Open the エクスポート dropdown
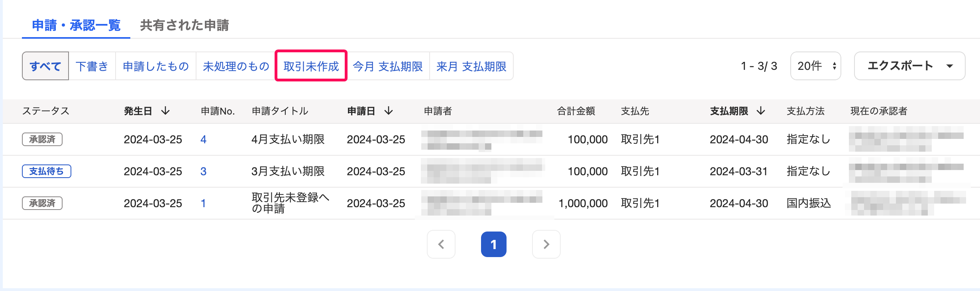This screenshot has height=291, width=980. pos(910,66)
